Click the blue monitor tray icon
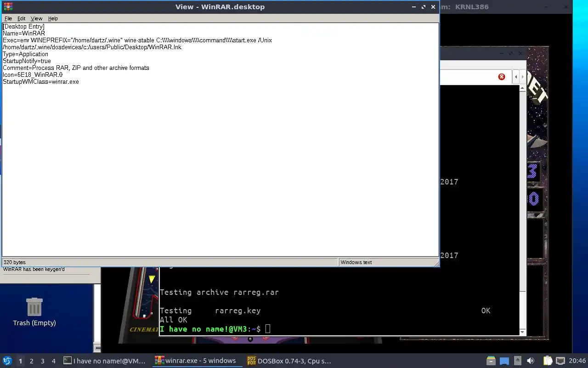This screenshot has height=368, width=588. [504, 361]
